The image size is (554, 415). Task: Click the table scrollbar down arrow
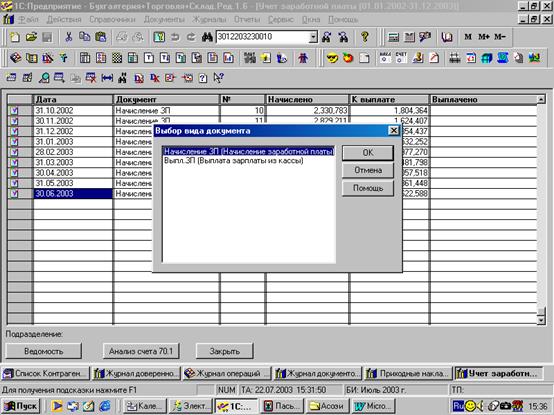click(x=541, y=320)
